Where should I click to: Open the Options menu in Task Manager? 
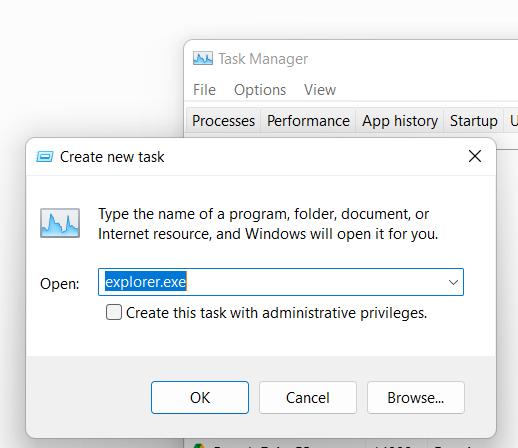(260, 90)
